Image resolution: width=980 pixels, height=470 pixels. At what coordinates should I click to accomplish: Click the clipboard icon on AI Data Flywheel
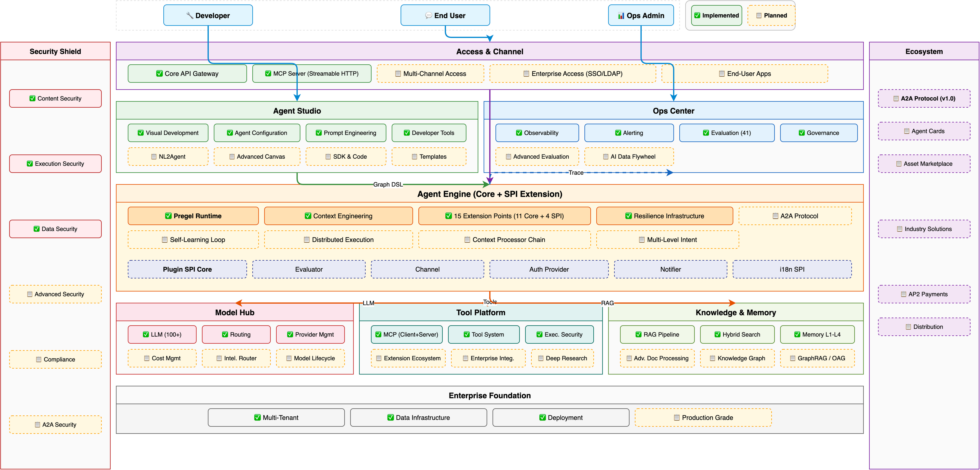(x=606, y=156)
